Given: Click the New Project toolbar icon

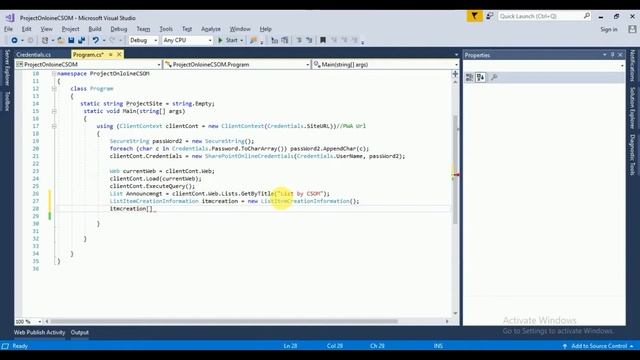Looking at the screenshot, I should [x=45, y=40].
